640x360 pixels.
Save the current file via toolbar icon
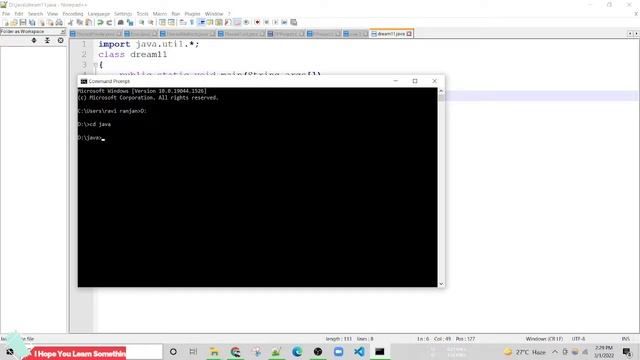pos(23,22)
